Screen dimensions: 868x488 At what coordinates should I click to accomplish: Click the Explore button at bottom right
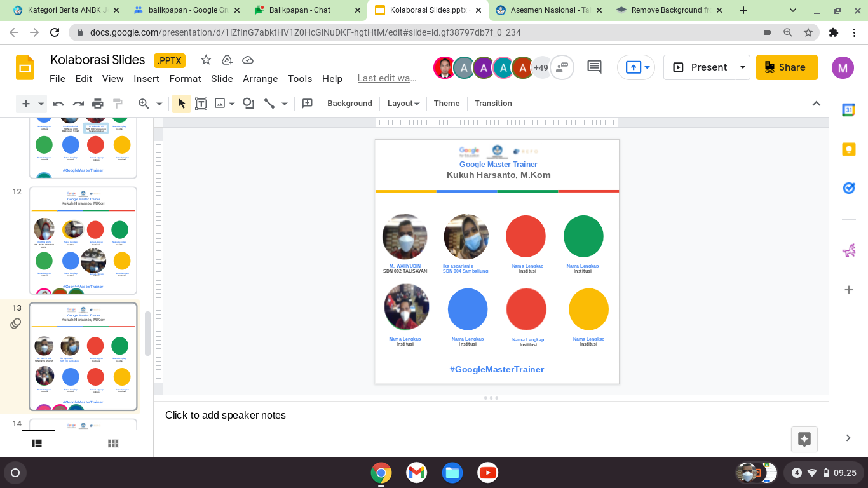(804, 439)
